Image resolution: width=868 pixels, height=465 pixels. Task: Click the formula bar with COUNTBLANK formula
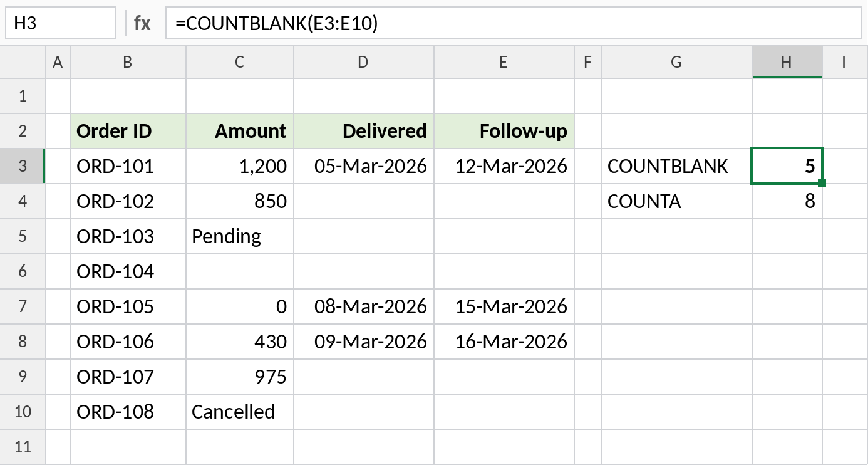(x=514, y=23)
